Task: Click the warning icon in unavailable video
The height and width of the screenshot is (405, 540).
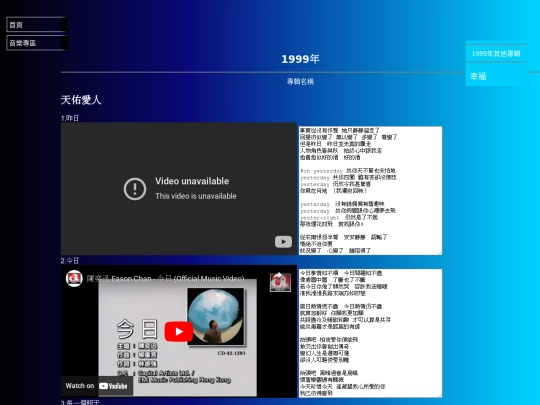Action: (135, 189)
